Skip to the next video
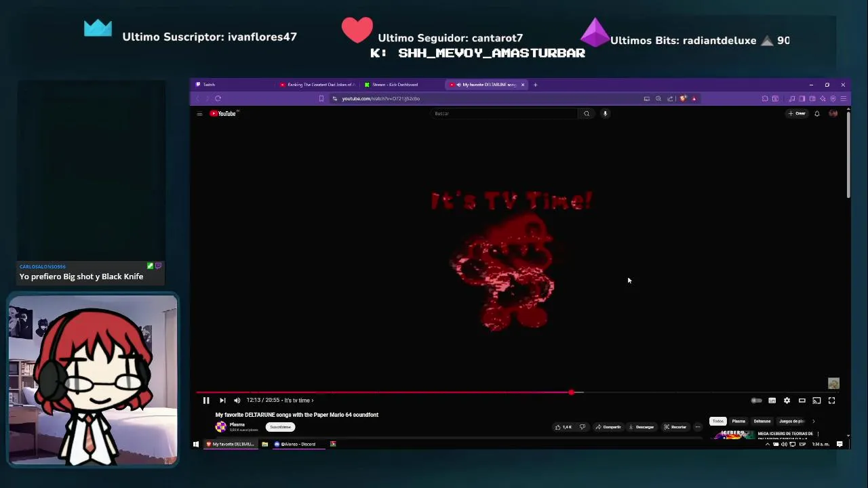This screenshot has width=868, height=488. coord(222,401)
